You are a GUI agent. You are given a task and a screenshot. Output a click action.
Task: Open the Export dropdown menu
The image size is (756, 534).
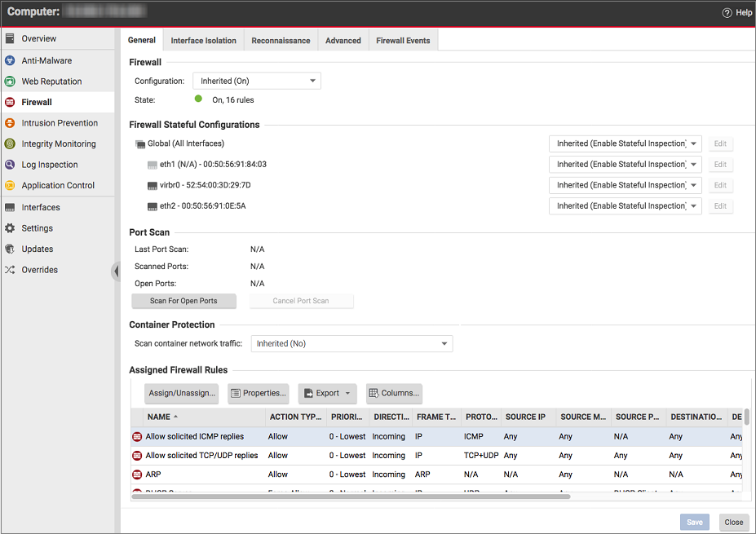point(327,393)
